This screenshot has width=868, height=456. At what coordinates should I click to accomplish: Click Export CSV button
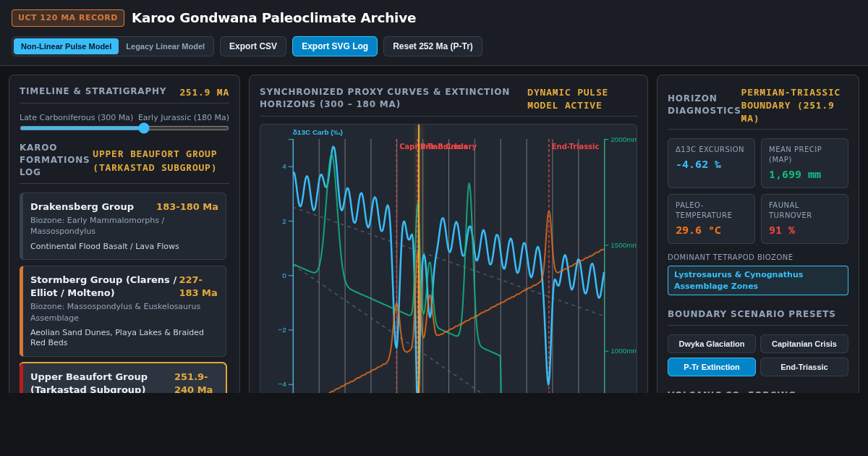coord(253,46)
